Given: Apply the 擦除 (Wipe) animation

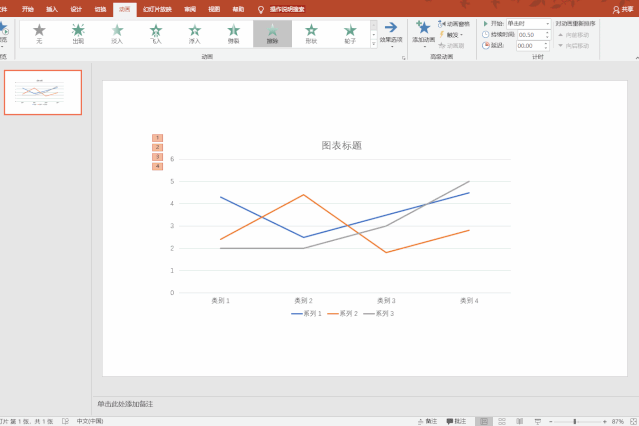Looking at the screenshot, I should point(272,34).
